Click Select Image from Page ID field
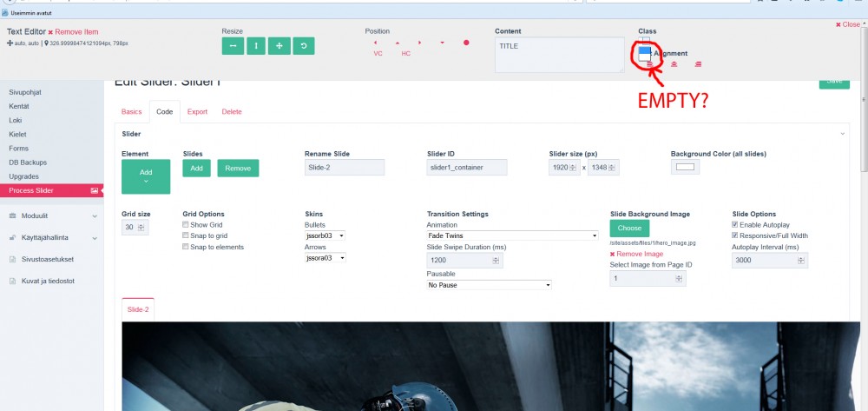This screenshot has height=411, width=868. pos(648,279)
